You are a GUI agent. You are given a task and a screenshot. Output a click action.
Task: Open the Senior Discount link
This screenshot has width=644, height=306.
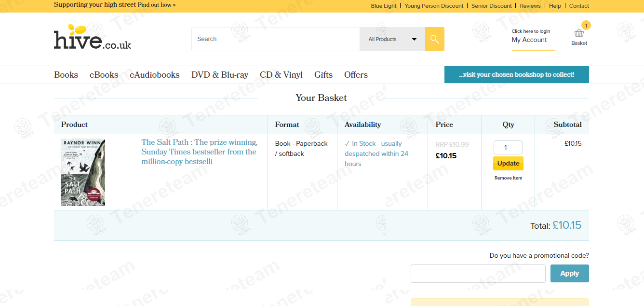[x=492, y=6]
